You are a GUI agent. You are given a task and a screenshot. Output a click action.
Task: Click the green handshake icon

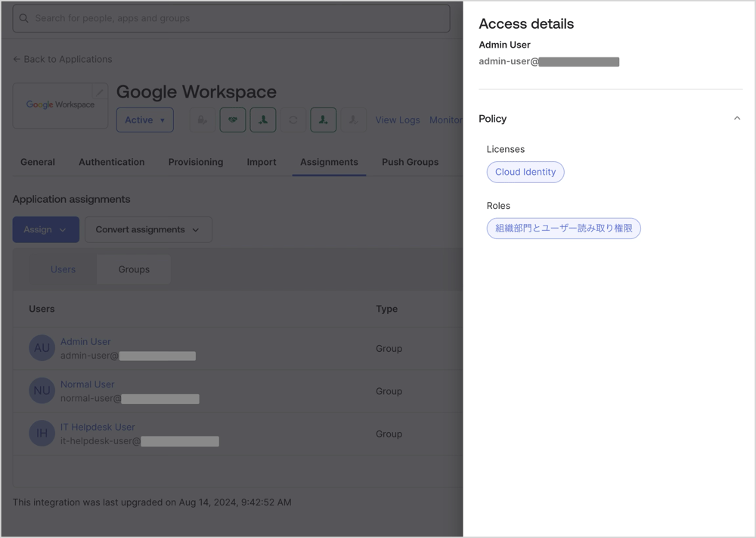233,120
